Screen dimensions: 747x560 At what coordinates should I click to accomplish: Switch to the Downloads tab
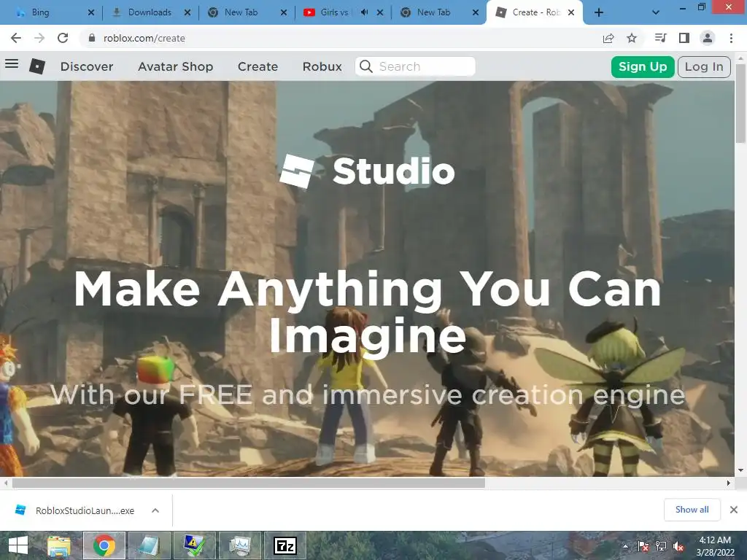[x=150, y=12]
